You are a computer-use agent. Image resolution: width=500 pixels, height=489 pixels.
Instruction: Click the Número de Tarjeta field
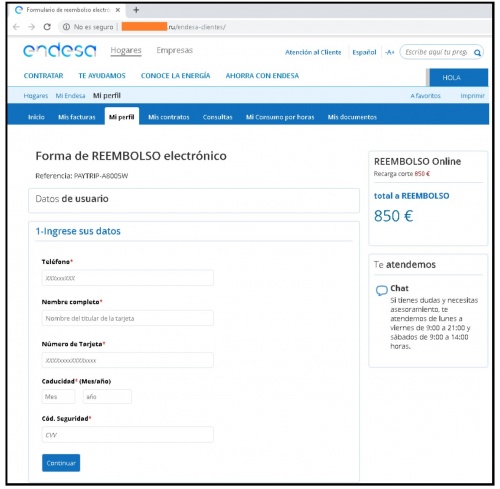[x=128, y=360]
